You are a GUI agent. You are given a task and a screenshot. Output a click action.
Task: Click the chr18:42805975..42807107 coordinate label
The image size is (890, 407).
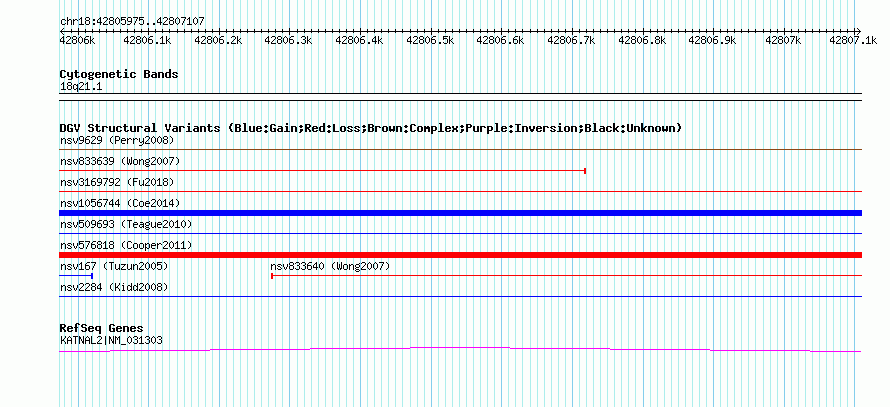pos(132,22)
